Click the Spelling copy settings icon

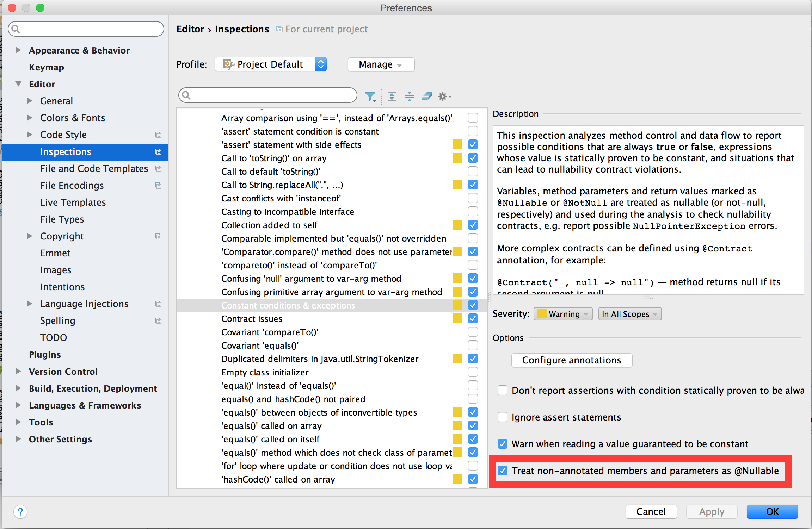click(x=158, y=321)
